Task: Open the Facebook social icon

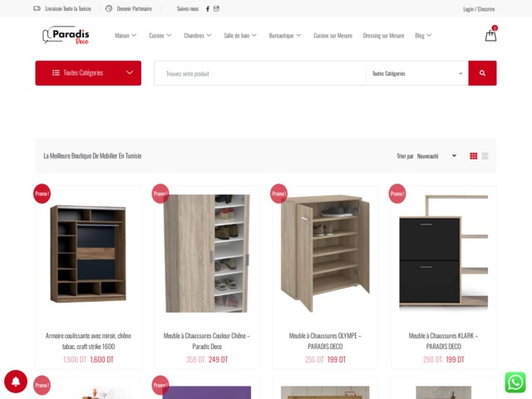Action: pos(207,9)
